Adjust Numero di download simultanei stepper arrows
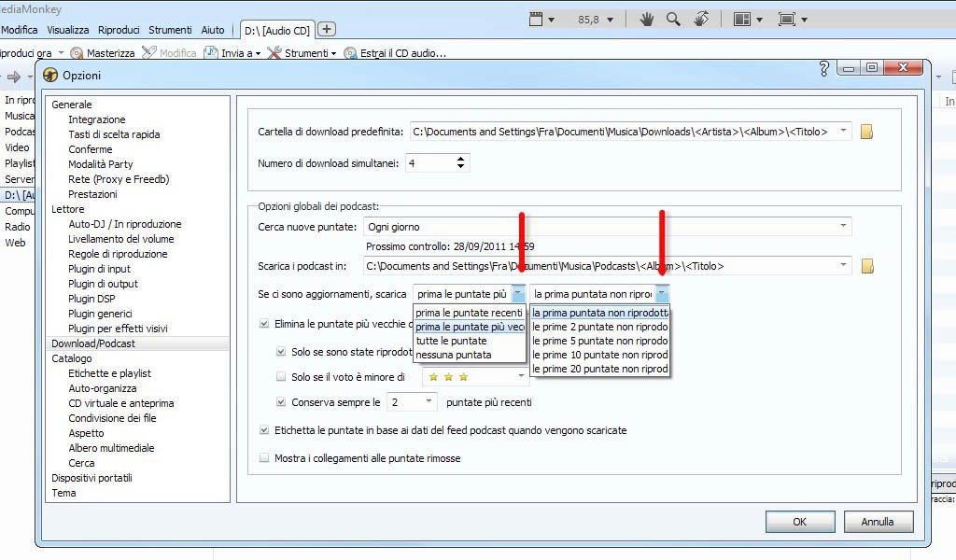This screenshot has width=956, height=560. pos(460,162)
